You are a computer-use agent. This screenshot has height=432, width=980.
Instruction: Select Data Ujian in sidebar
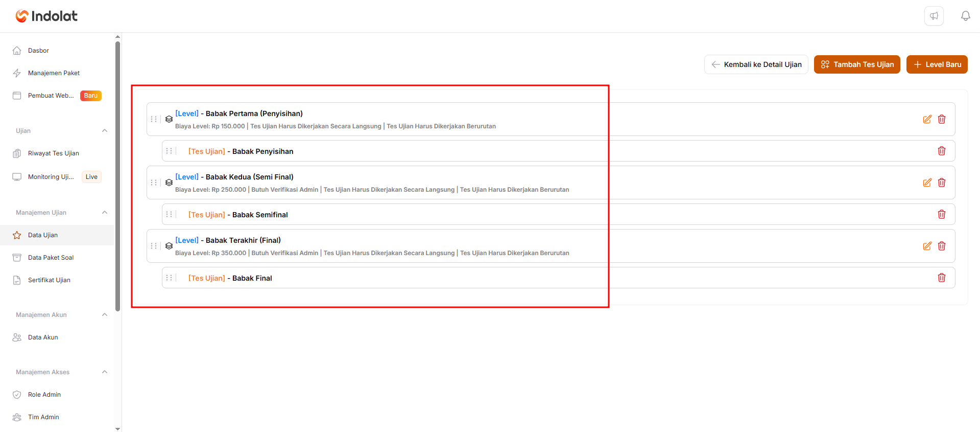(x=57, y=235)
